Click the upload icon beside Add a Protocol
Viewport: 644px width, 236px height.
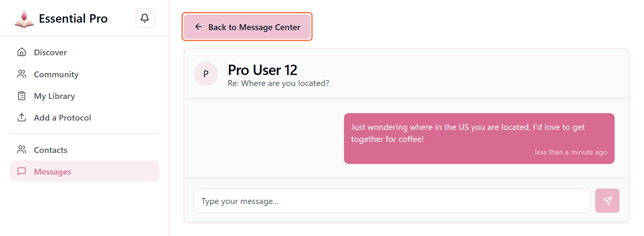pyautogui.click(x=22, y=117)
